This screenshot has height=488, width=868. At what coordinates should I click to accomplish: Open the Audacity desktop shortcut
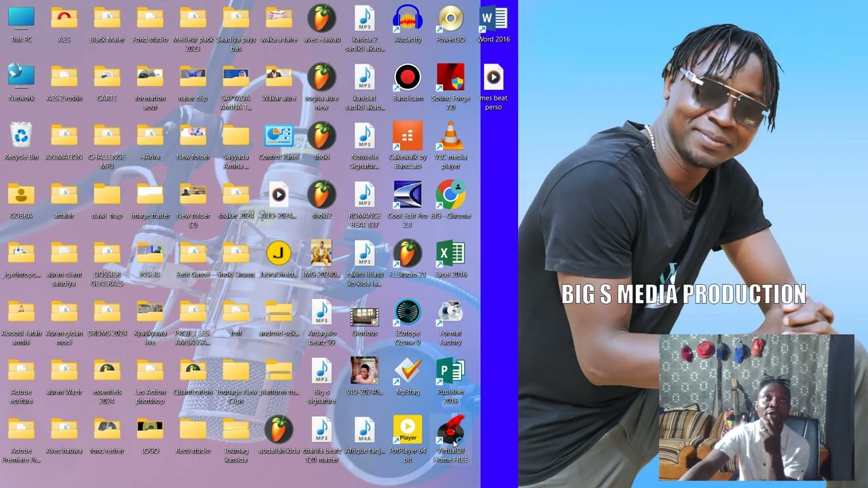coord(408,18)
